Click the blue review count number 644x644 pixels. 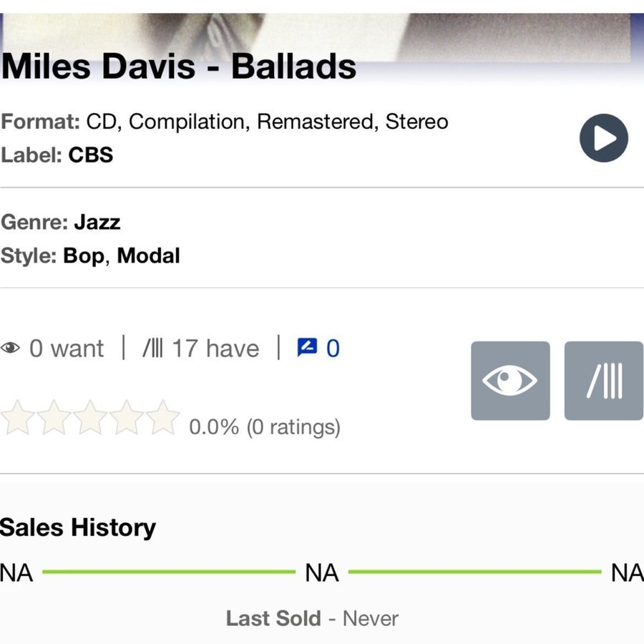[333, 348]
